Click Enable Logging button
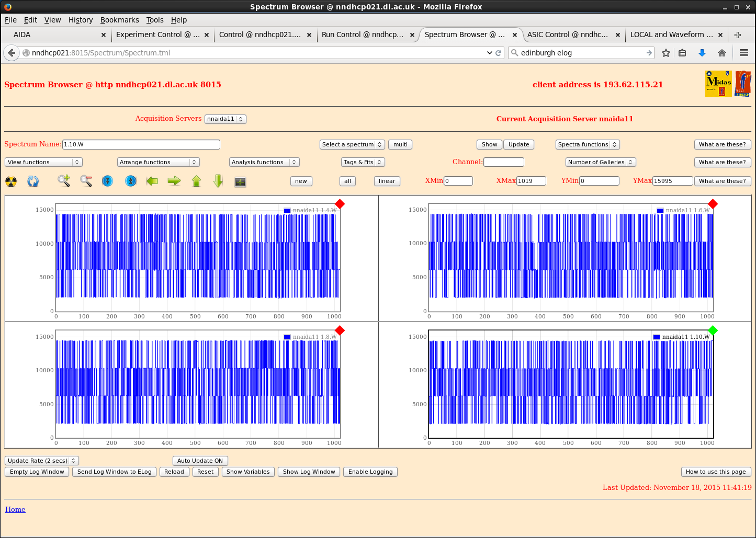Viewport: 756px width, 538px height. [x=370, y=472]
